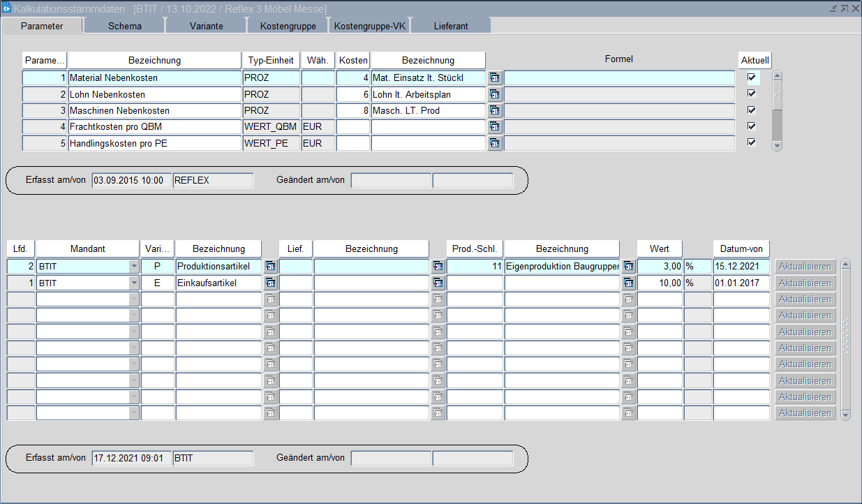Switch to the Schema tab
Screen dimensions: 862x504
click(x=125, y=26)
